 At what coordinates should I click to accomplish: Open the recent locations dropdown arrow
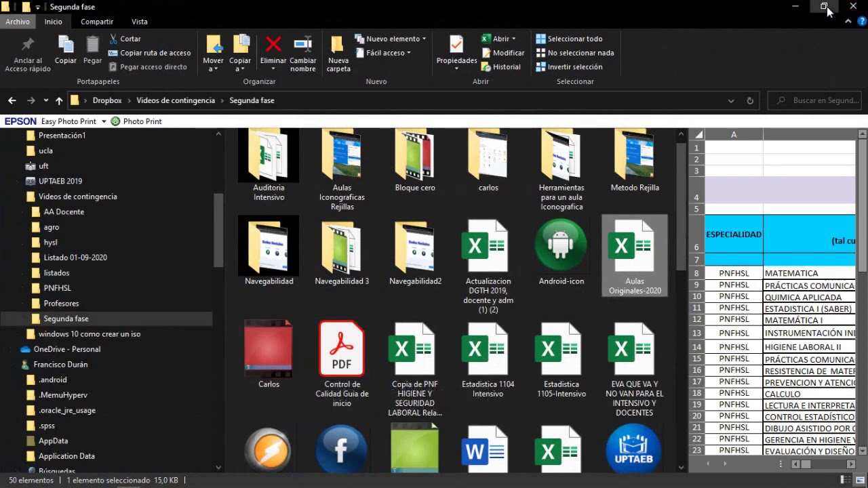[x=45, y=100]
